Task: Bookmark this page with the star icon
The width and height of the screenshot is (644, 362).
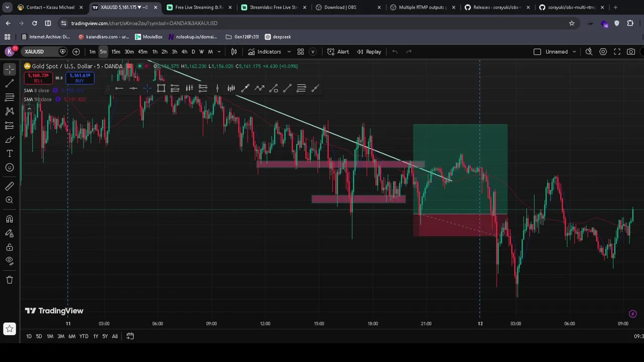Action: point(572,23)
